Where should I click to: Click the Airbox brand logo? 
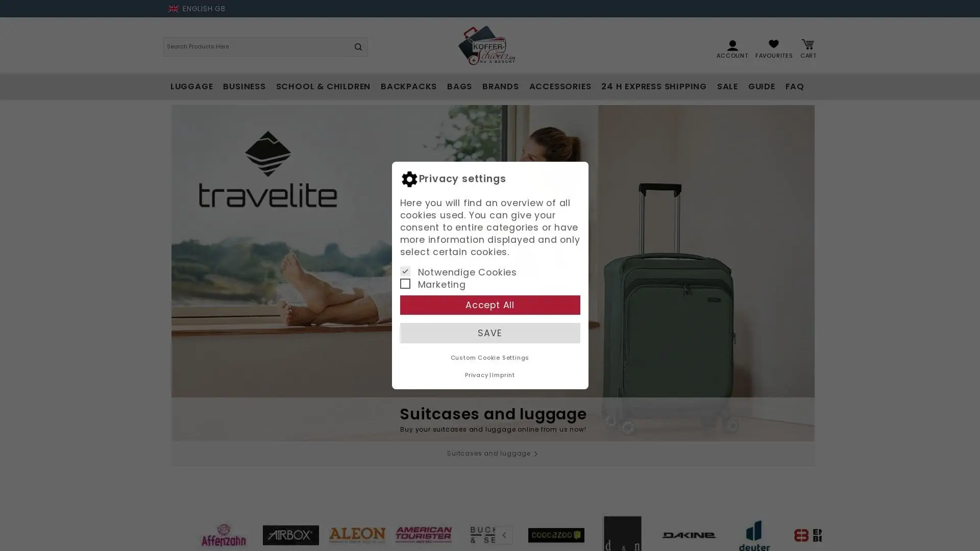pos(290,535)
